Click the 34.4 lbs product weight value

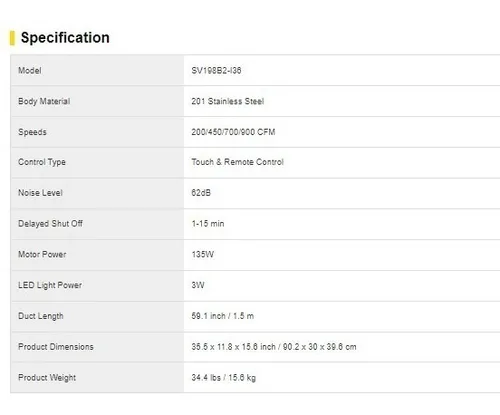pos(224,378)
